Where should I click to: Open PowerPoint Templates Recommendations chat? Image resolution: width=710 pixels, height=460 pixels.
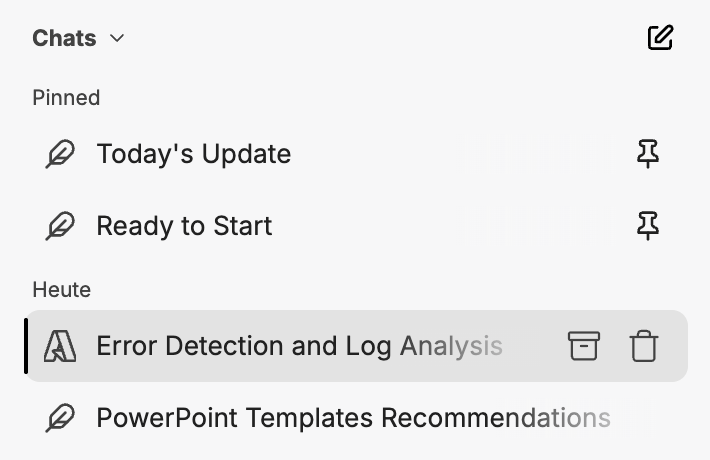tap(354, 417)
